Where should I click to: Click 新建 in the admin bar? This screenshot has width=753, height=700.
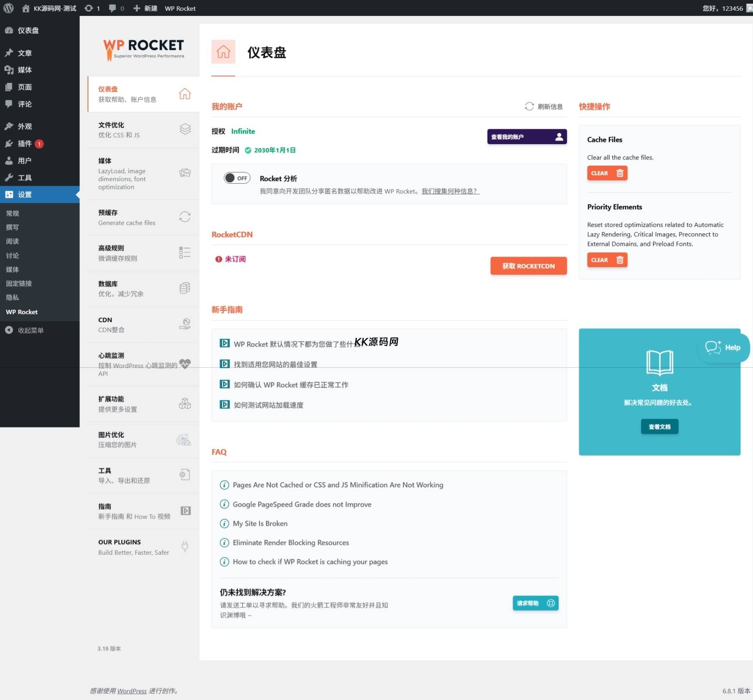pyautogui.click(x=145, y=8)
